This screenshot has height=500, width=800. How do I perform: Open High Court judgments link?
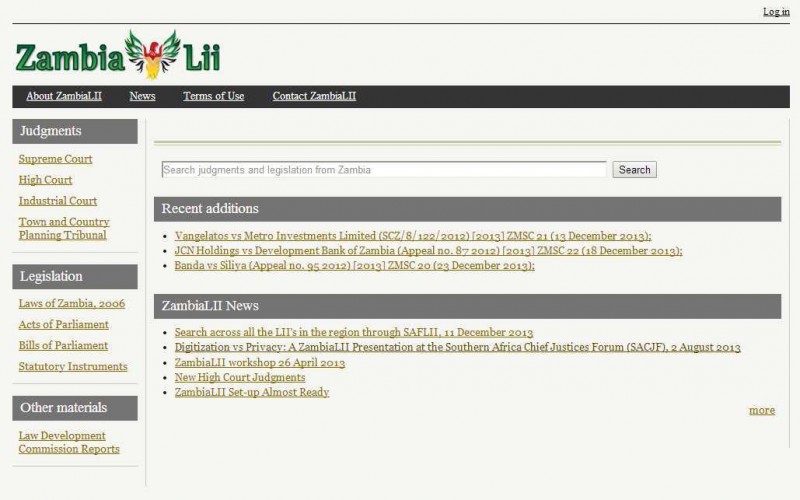point(45,180)
